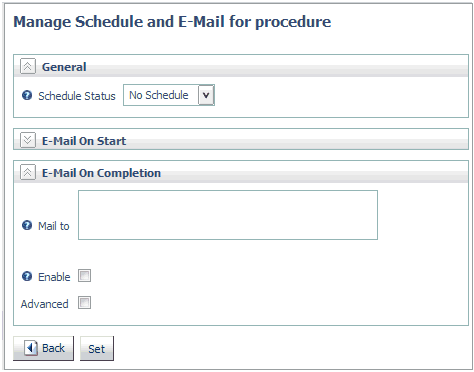Click the Advanced label text

45,304
